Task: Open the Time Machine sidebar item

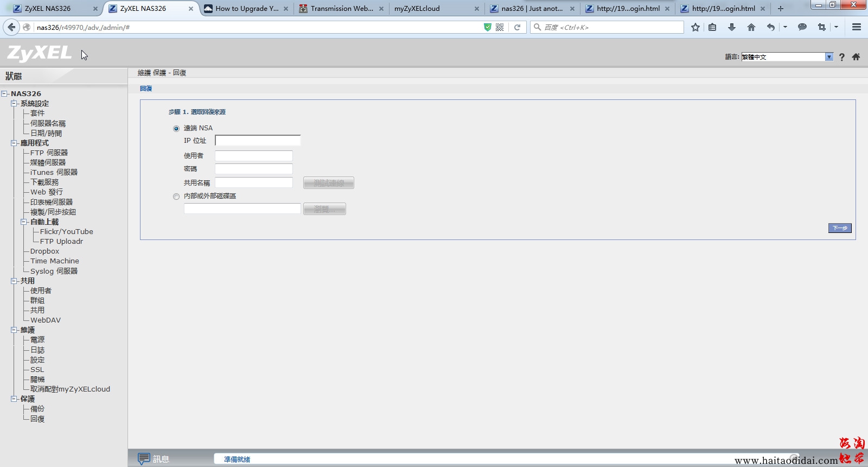Action: pyautogui.click(x=54, y=261)
